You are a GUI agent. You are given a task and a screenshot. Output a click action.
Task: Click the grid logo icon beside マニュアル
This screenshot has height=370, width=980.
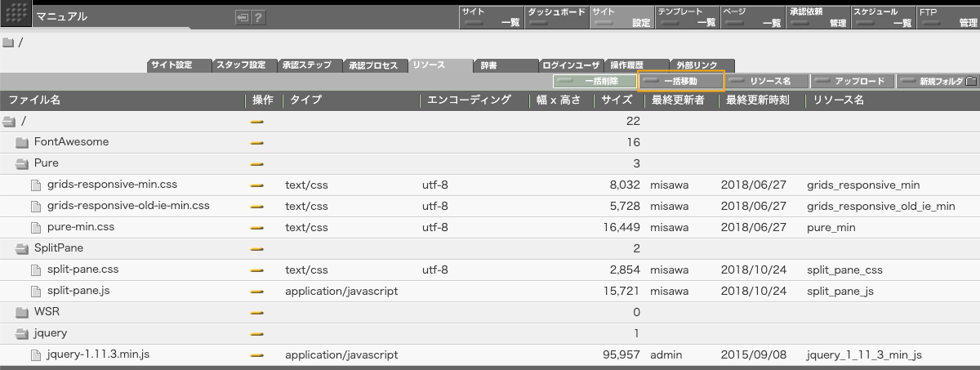(x=17, y=15)
